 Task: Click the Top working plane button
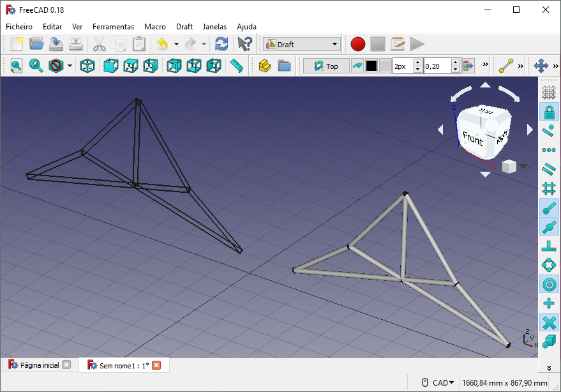[325, 66]
